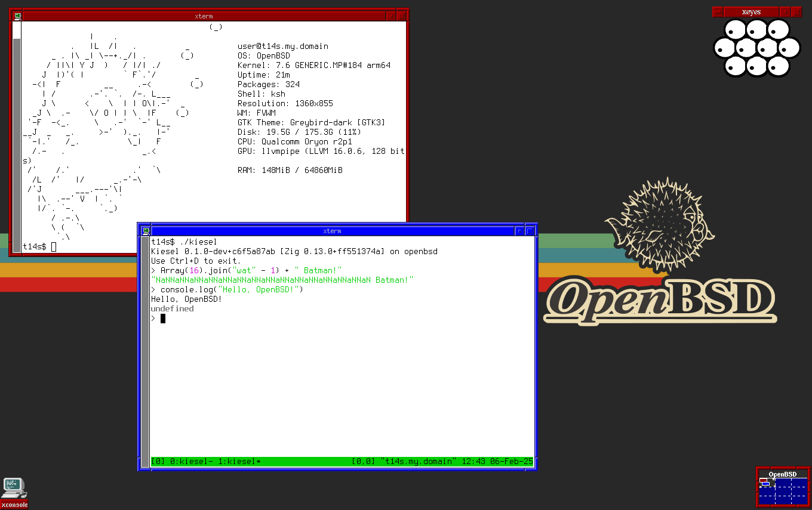
Task: Click the red xterm's left scrollbar
Action: tap(17, 137)
